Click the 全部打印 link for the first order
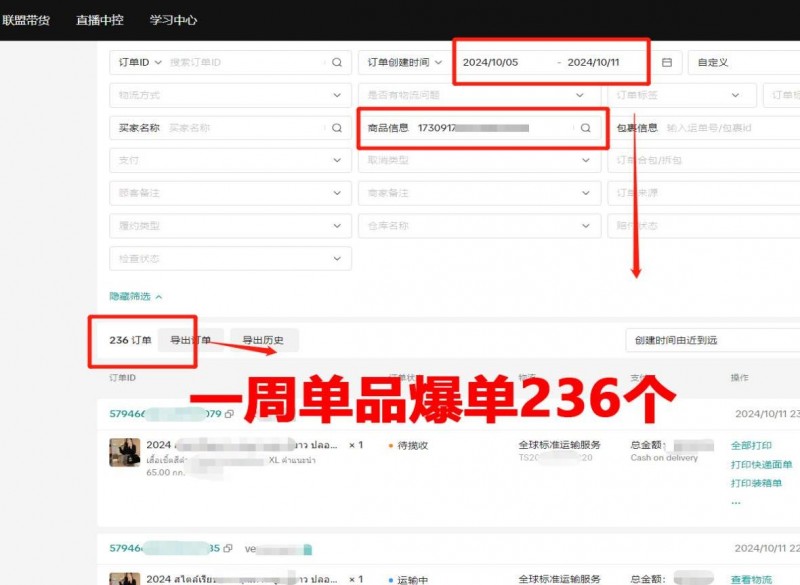 (x=751, y=445)
